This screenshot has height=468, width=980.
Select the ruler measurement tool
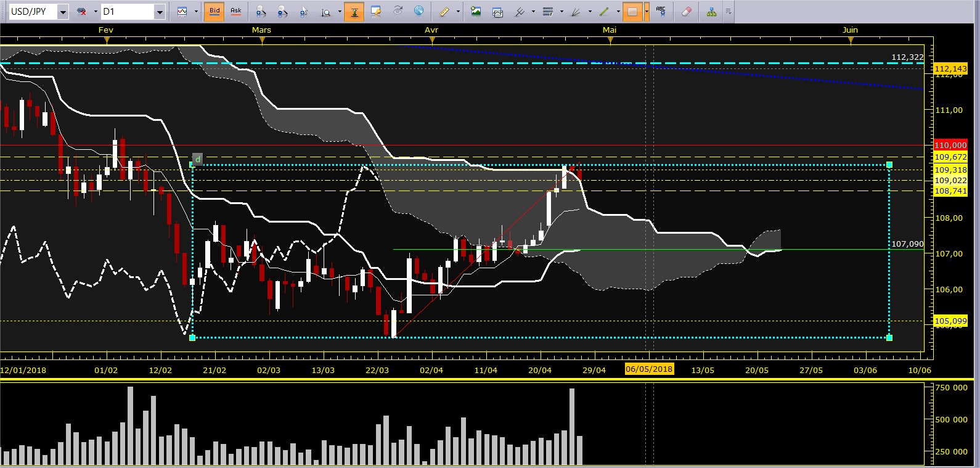click(x=444, y=12)
